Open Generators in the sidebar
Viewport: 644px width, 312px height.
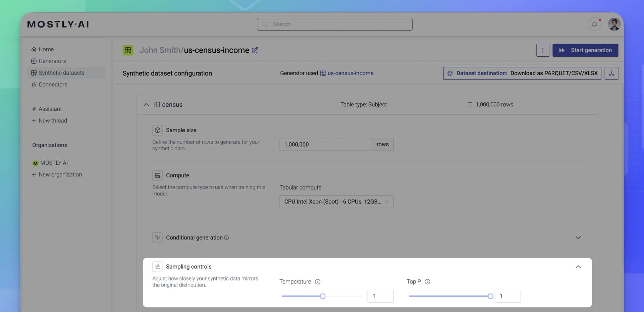pyautogui.click(x=52, y=61)
